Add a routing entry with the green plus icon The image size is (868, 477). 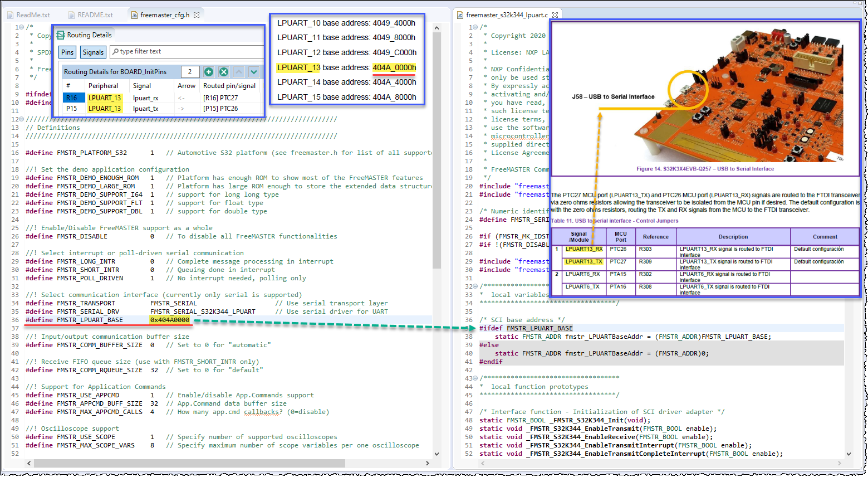click(208, 72)
